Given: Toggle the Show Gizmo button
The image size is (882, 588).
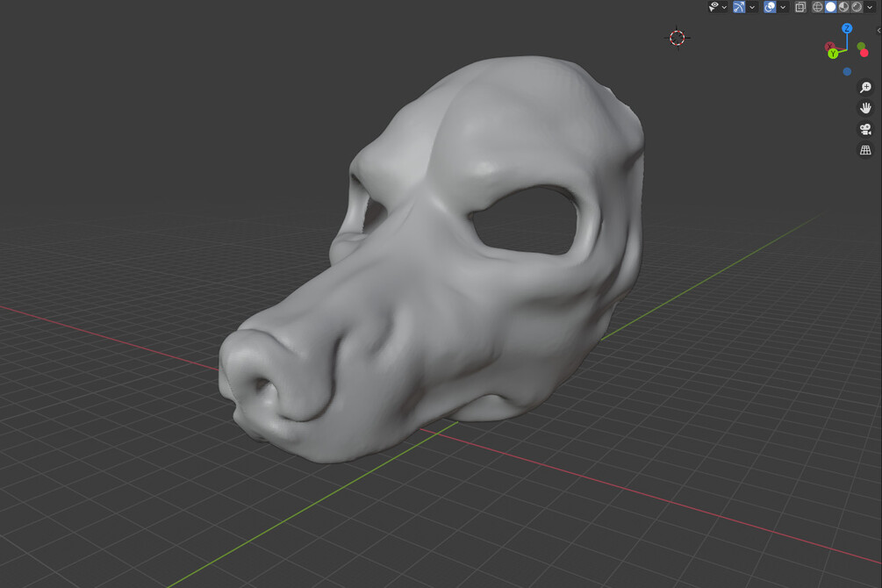Looking at the screenshot, I should pyautogui.click(x=739, y=7).
